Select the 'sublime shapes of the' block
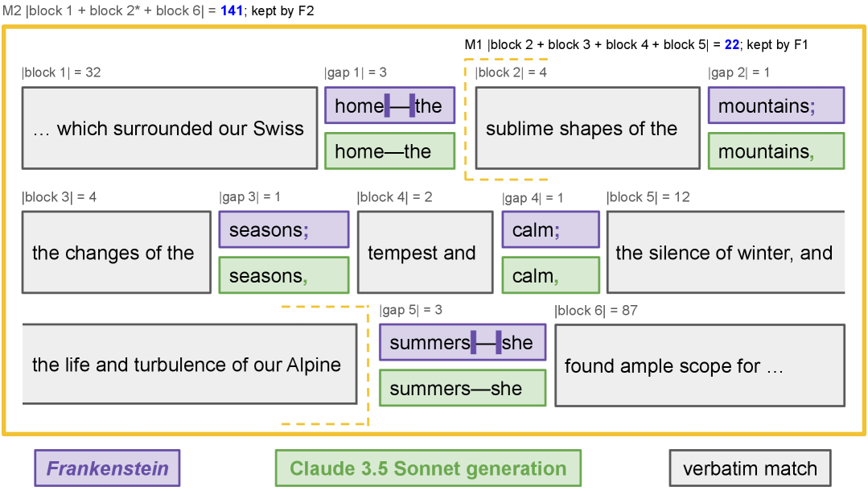The height and width of the screenshot is (491, 868). [x=587, y=128]
